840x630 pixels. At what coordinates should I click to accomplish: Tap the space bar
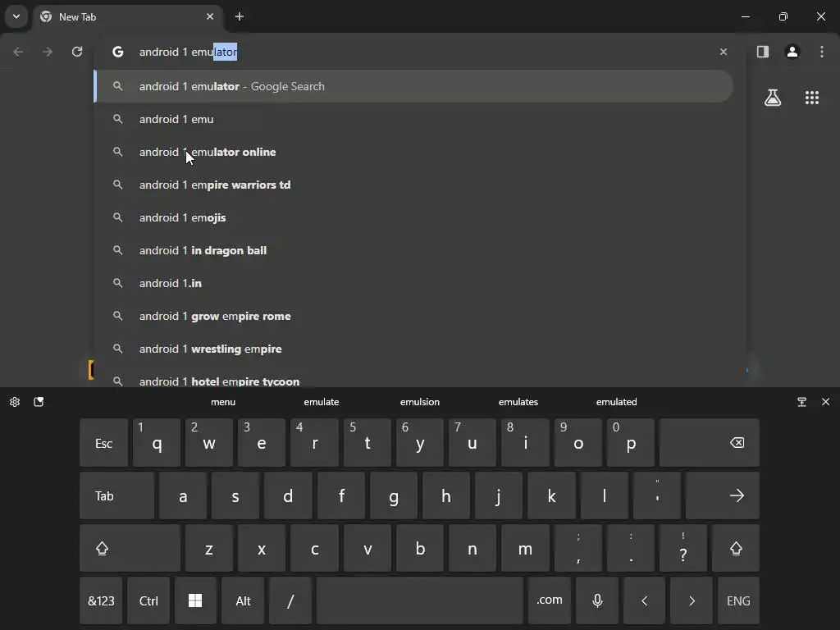coord(419,600)
